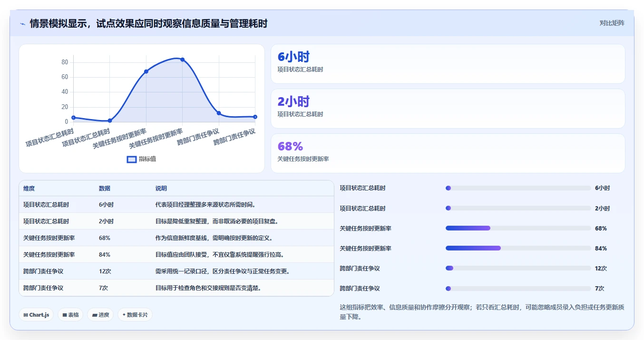The width and height of the screenshot is (644, 340).
Task: Click the 12次 value in the progress list
Action: (601, 269)
